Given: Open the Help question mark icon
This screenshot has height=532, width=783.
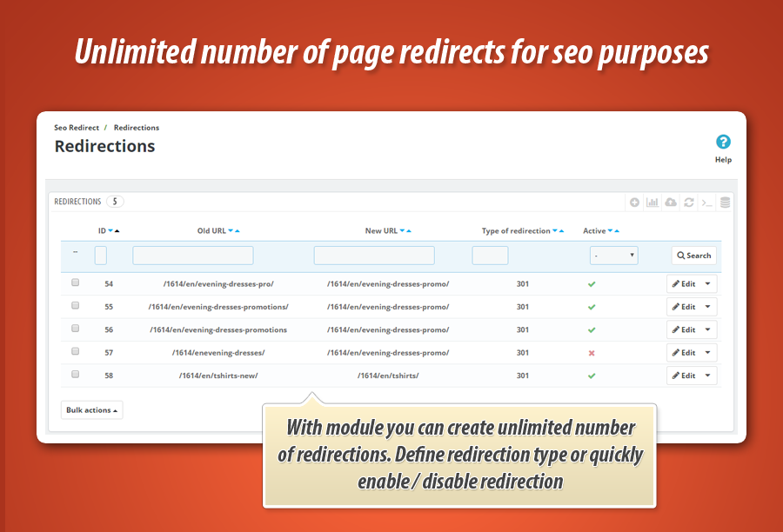Looking at the screenshot, I should coord(723,143).
